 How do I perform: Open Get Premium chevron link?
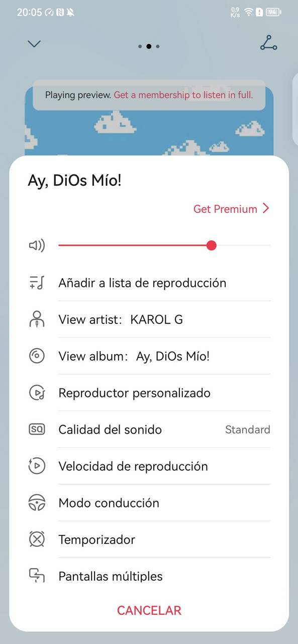coord(232,209)
